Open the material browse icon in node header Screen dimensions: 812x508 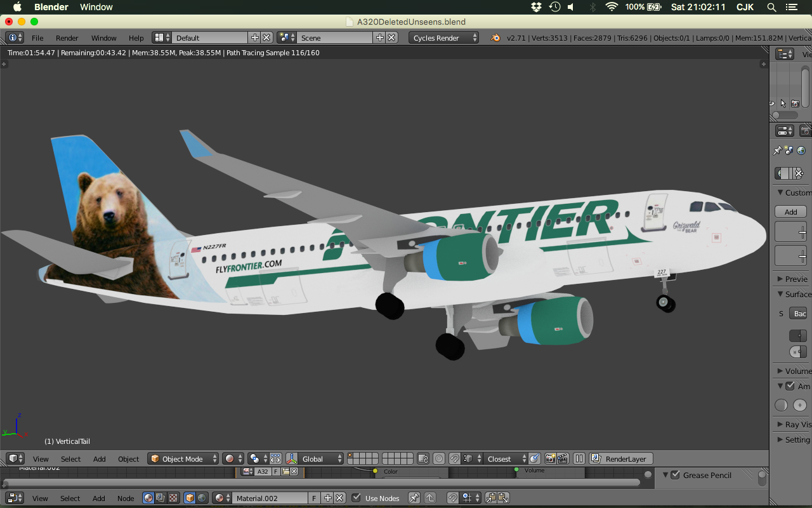click(222, 498)
